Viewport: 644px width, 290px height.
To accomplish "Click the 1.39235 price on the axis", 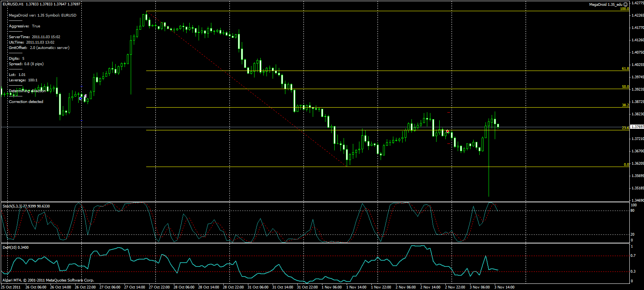I will [637, 89].
